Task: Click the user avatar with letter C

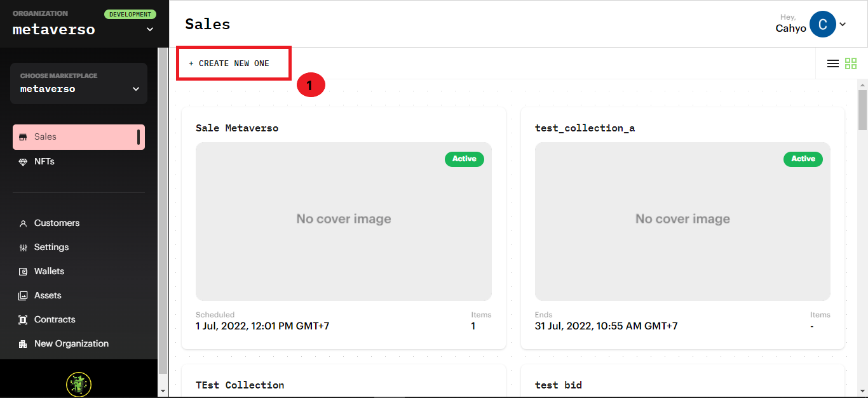Action: [823, 24]
